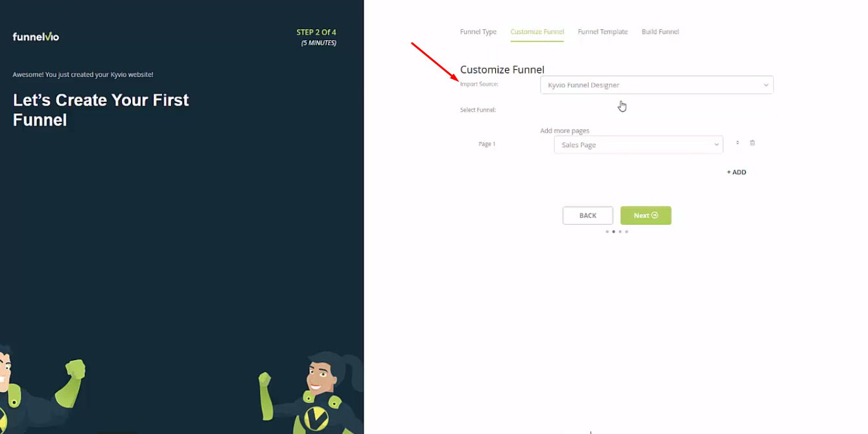This screenshot has width=868, height=434.
Task: Select the third step indicator dot
Action: pos(620,231)
